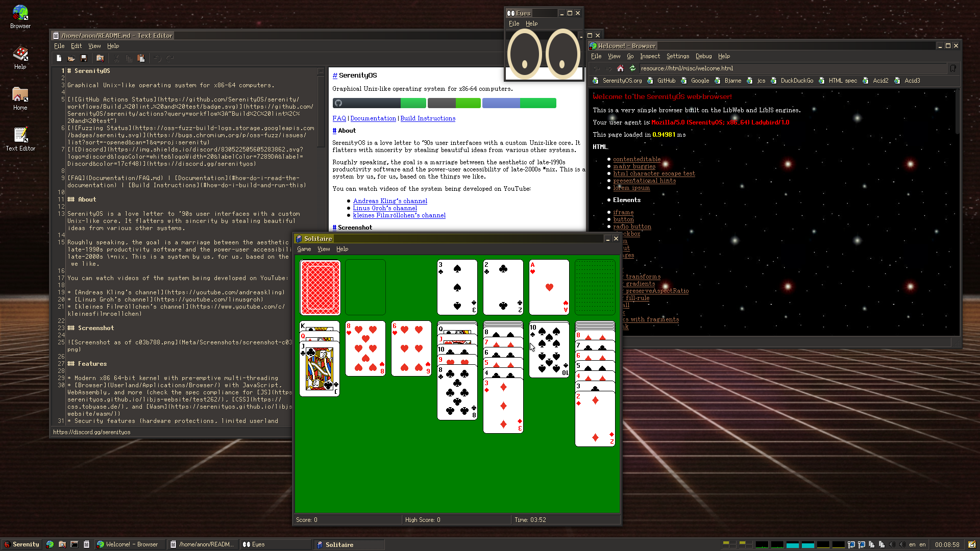Open View menu in Solitaire
The image size is (980, 551).
click(324, 249)
